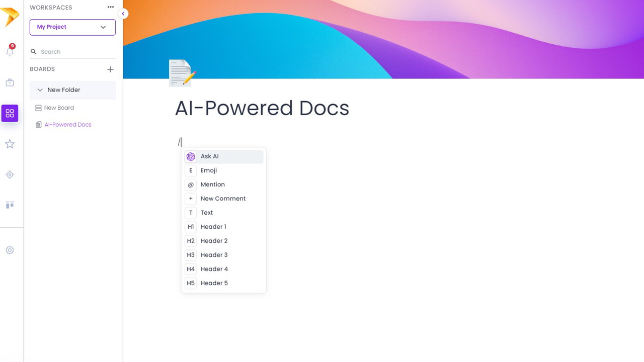Click the AI-Powered Docs page title
Image resolution: width=644 pixels, height=362 pixels.
point(262,108)
